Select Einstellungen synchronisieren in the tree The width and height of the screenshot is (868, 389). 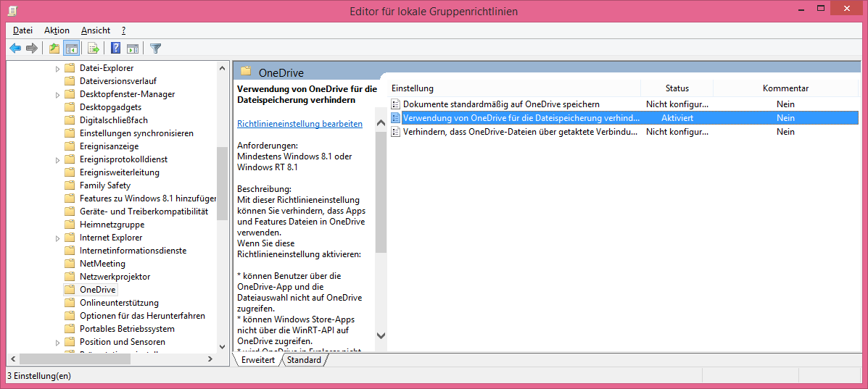pos(136,133)
